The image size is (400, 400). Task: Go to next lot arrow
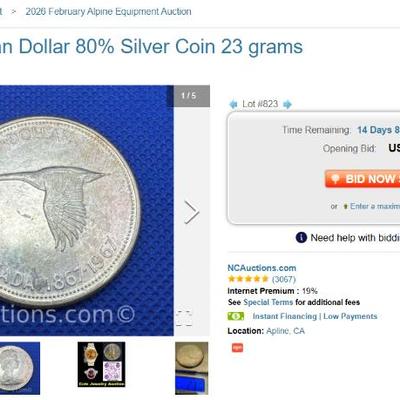[287, 104]
